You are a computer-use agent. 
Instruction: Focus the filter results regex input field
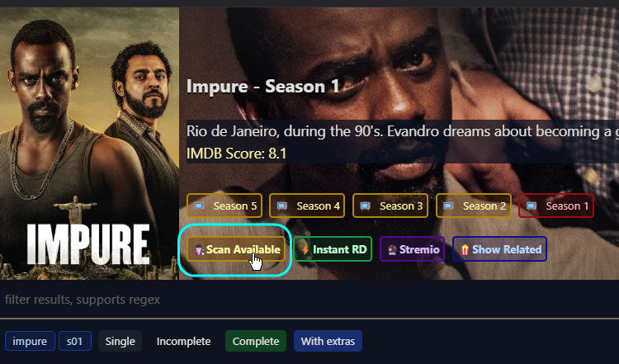tap(309, 300)
